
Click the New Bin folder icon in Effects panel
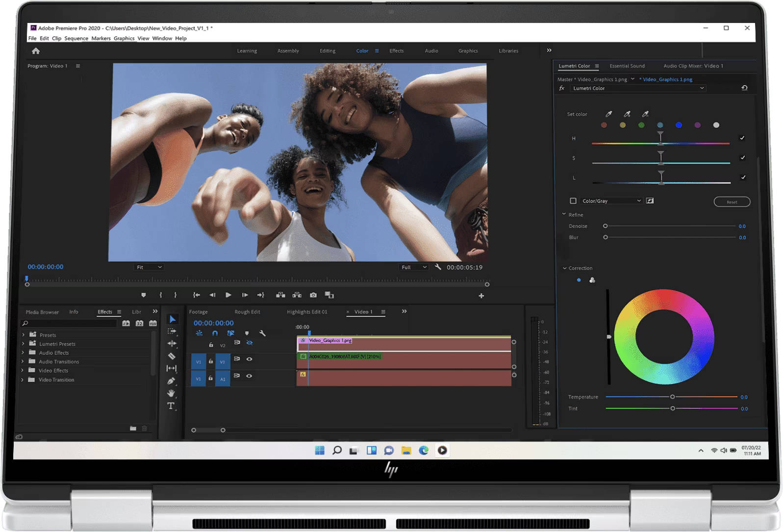tap(133, 428)
